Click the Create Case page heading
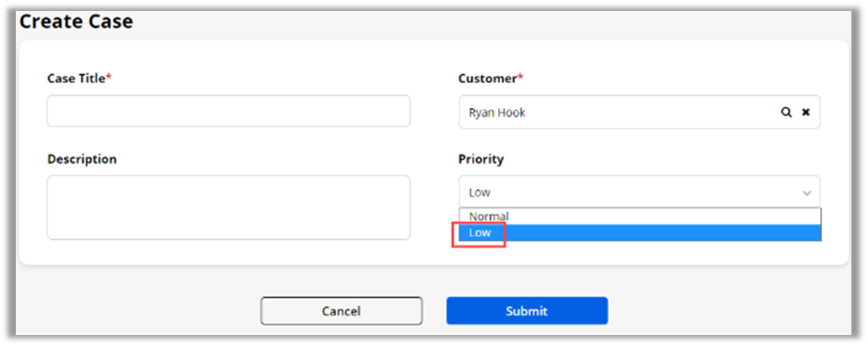Viewport: 868px width, 346px height. tap(76, 21)
